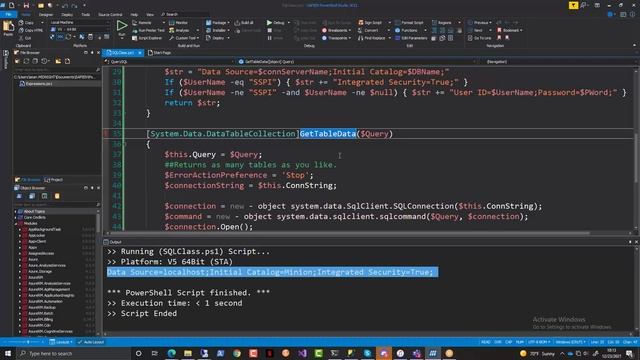The height and width of the screenshot is (360, 640).
Task: Click the yellow filter icon in title bar
Action: pos(573,5)
